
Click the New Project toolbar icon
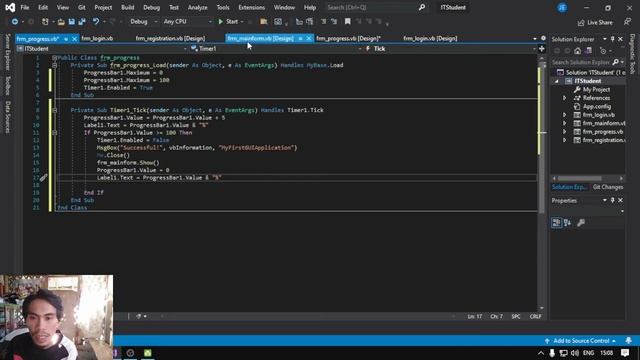[45, 22]
